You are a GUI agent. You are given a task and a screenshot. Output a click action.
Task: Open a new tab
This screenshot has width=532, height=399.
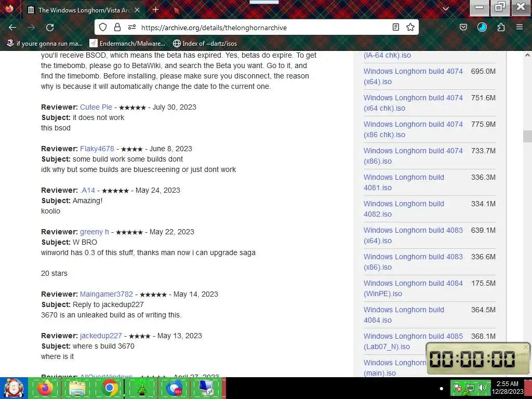pyautogui.click(x=155, y=9)
